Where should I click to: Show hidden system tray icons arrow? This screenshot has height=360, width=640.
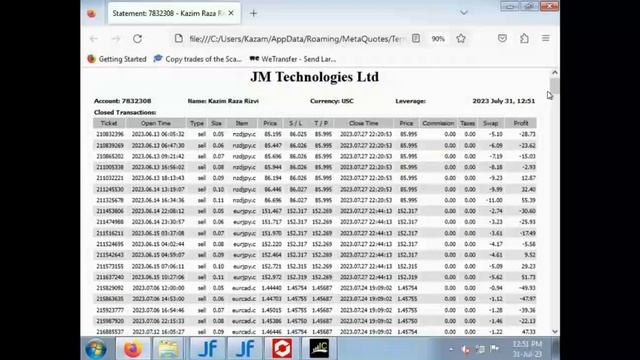click(x=451, y=349)
